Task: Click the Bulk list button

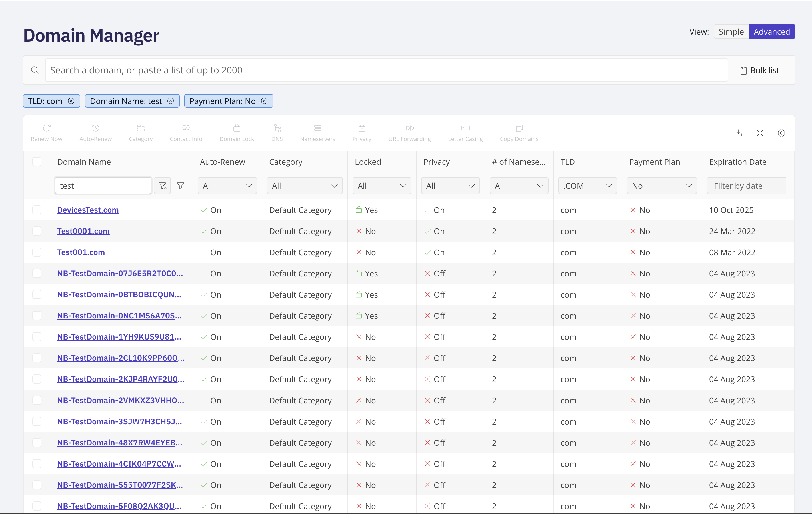Action: (760, 70)
